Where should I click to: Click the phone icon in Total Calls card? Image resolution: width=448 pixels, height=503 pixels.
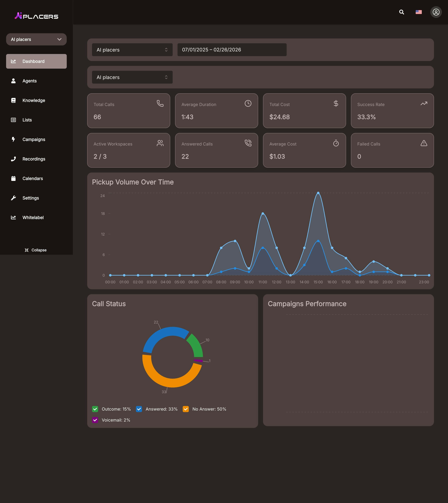pos(160,103)
